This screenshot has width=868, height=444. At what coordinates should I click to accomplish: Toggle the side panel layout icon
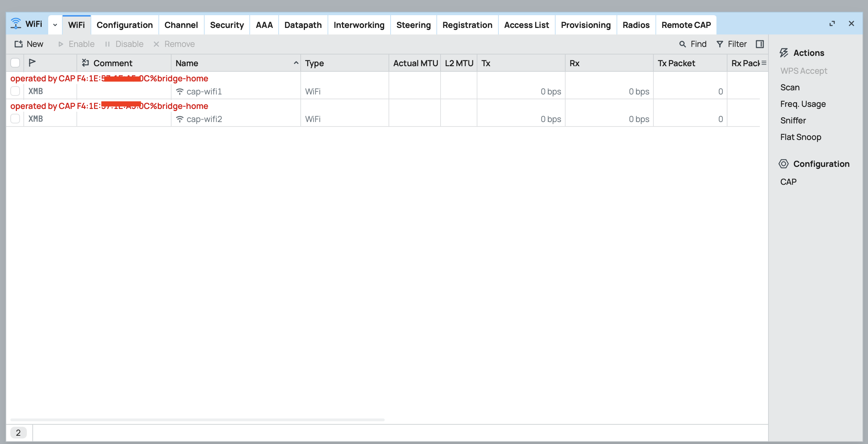click(759, 44)
